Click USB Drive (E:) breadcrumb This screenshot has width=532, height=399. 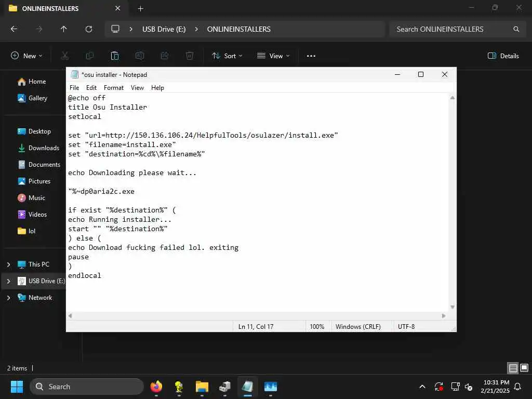point(164,29)
